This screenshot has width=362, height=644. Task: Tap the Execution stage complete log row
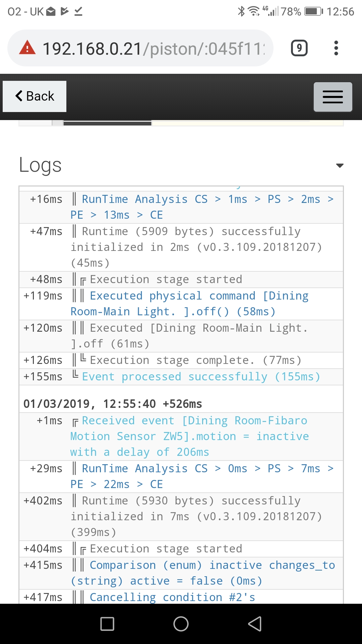[x=195, y=360]
